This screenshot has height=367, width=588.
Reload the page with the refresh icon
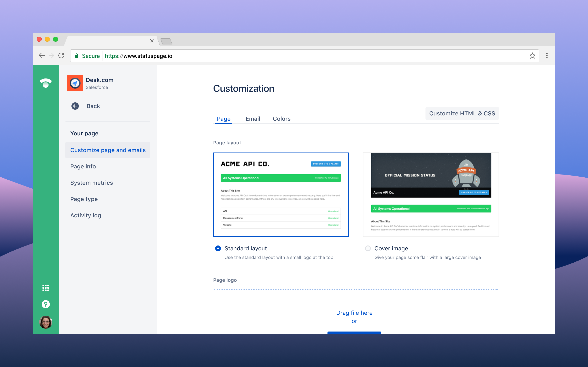[61, 56]
